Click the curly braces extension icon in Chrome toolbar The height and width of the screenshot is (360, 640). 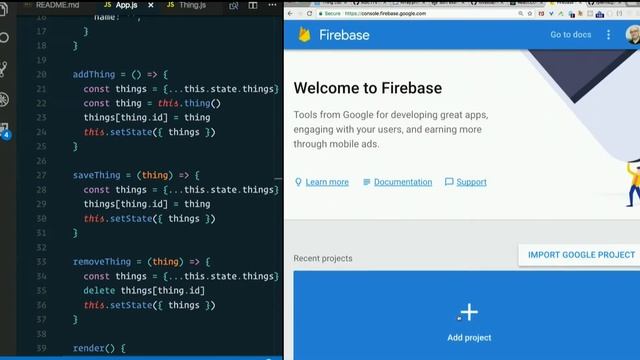[620, 13]
